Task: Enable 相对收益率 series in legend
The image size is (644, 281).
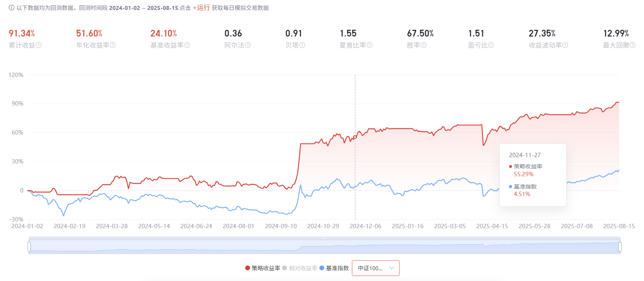Action: [300, 268]
